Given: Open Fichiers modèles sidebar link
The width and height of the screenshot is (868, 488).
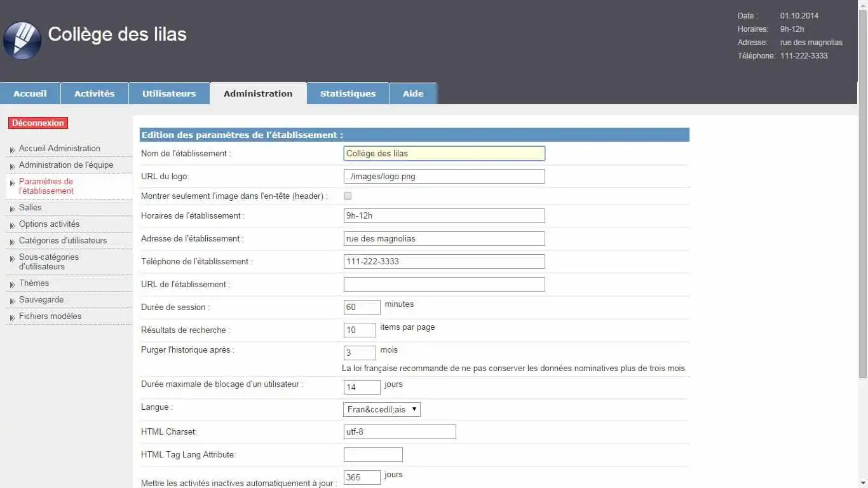Looking at the screenshot, I should pyautogui.click(x=50, y=316).
